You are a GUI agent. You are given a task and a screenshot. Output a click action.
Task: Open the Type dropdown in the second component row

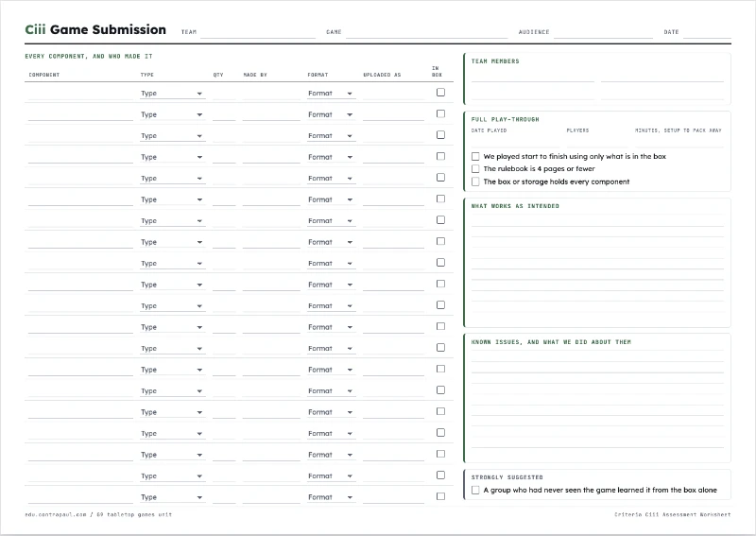173,114
